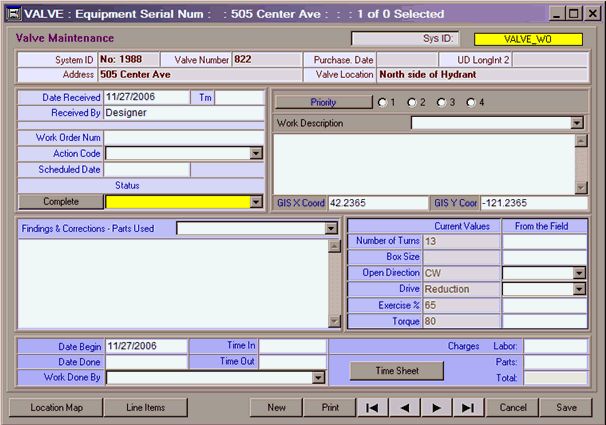Click the Work Order Num field
Screen dimensions: 606x425
pyautogui.click(x=184, y=137)
